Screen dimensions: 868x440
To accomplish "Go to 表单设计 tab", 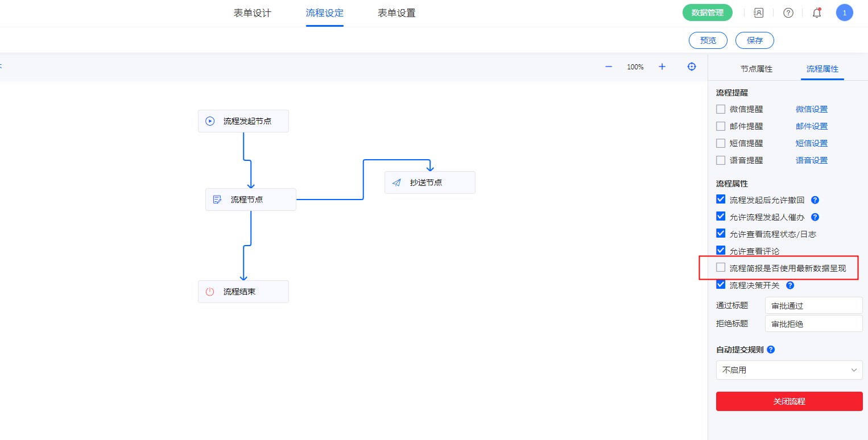I will [x=253, y=13].
